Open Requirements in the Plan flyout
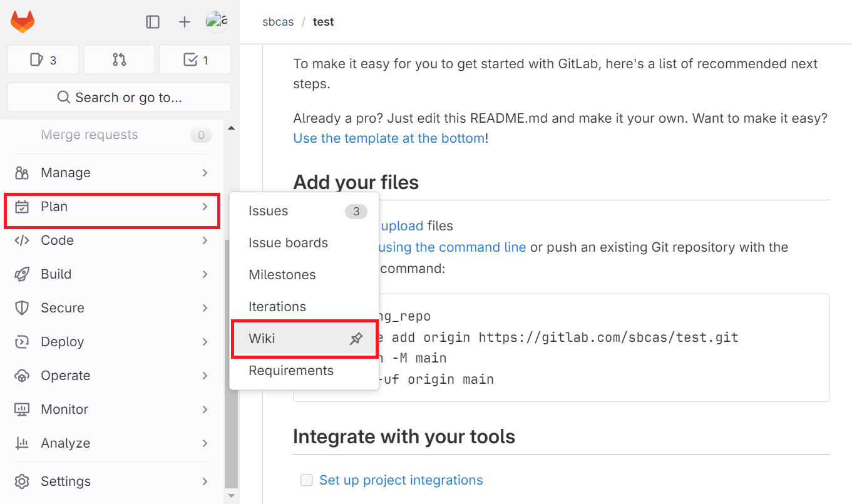Image resolution: width=852 pixels, height=504 pixels. (304, 371)
